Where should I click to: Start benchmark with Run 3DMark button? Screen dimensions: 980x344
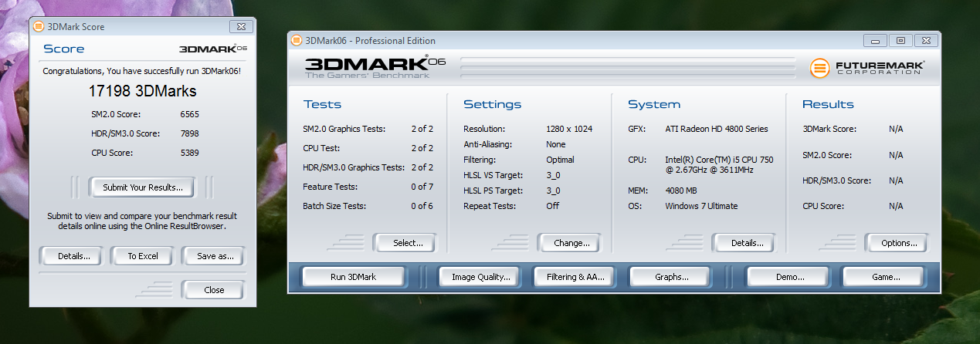pyautogui.click(x=353, y=277)
